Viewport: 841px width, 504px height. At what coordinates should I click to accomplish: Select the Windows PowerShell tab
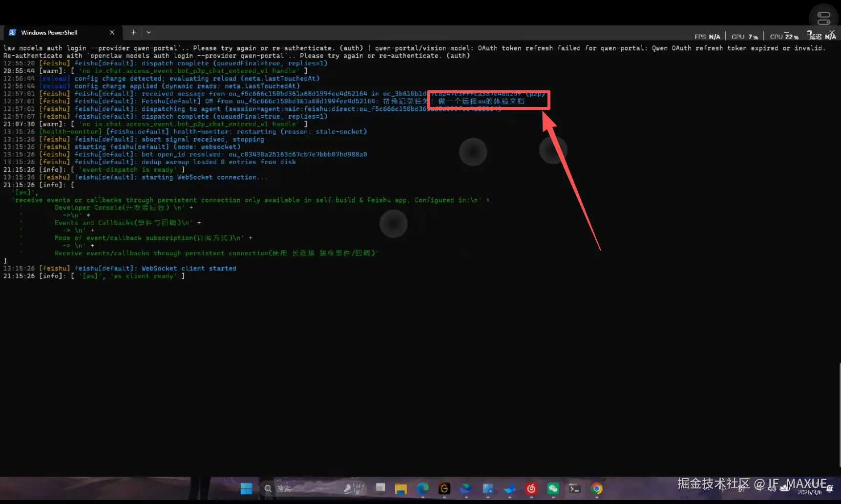point(62,33)
